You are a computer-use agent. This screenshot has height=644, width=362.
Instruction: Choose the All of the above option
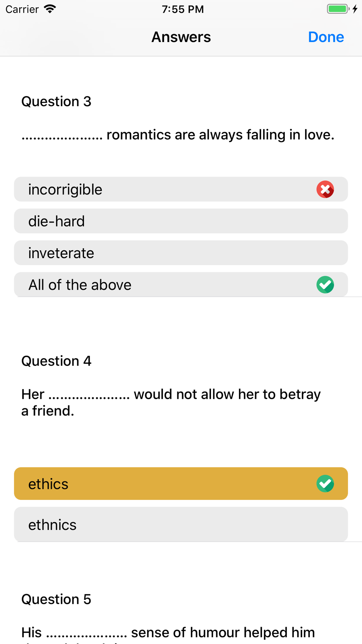pos(181,285)
